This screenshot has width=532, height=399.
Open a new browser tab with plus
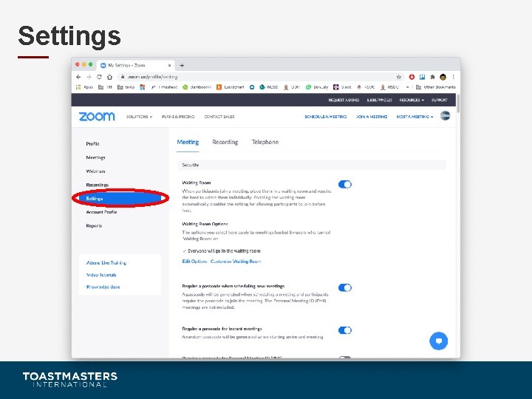coord(182,65)
